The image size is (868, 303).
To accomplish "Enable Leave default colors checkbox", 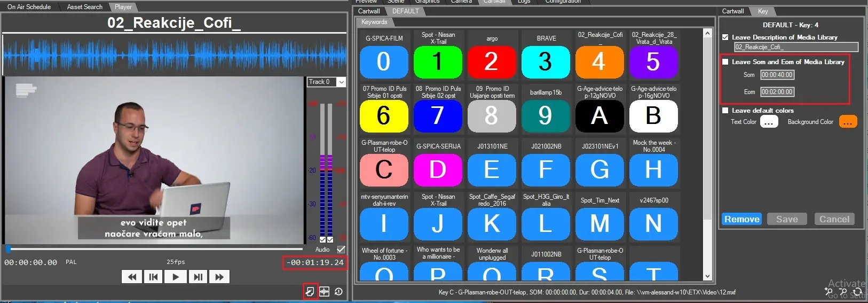I will coord(725,111).
